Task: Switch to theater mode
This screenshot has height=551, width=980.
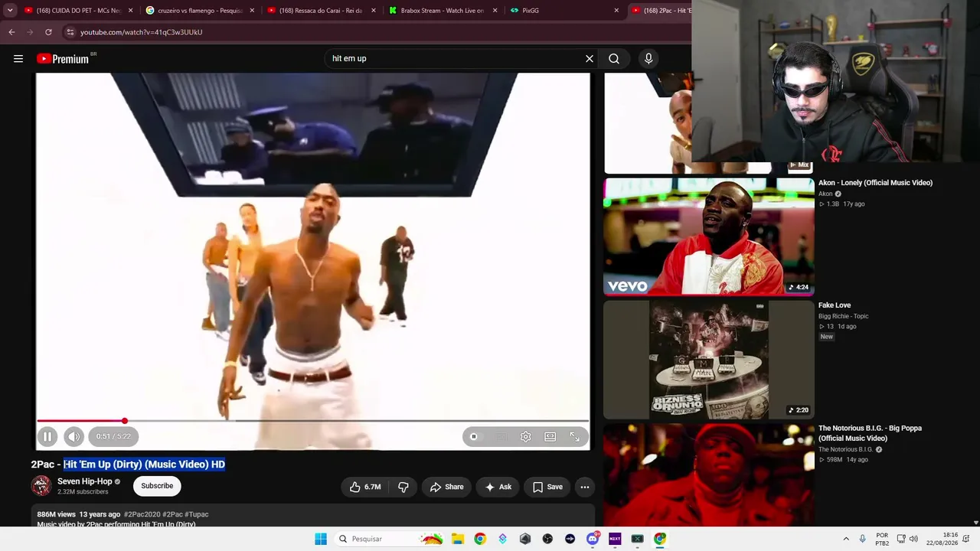Action: [x=550, y=436]
